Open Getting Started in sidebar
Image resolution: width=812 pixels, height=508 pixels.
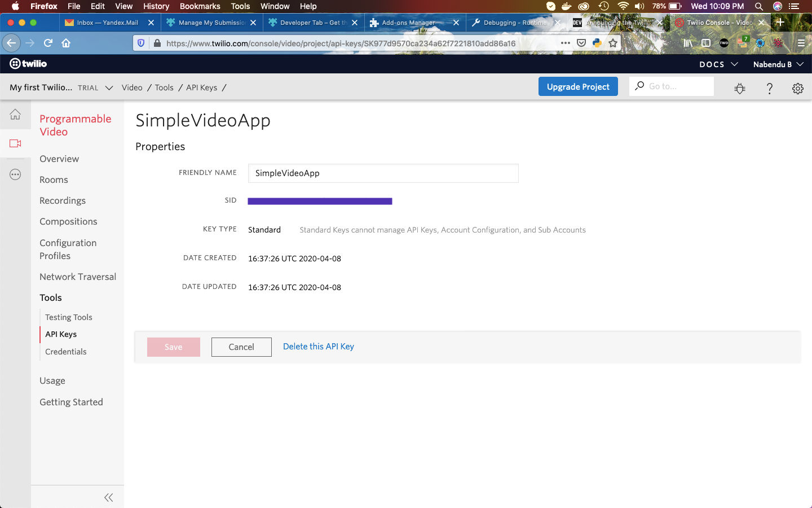[71, 402]
